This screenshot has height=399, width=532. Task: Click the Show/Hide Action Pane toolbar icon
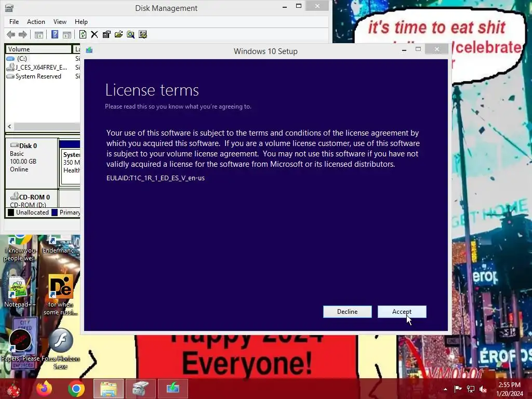pos(67,35)
